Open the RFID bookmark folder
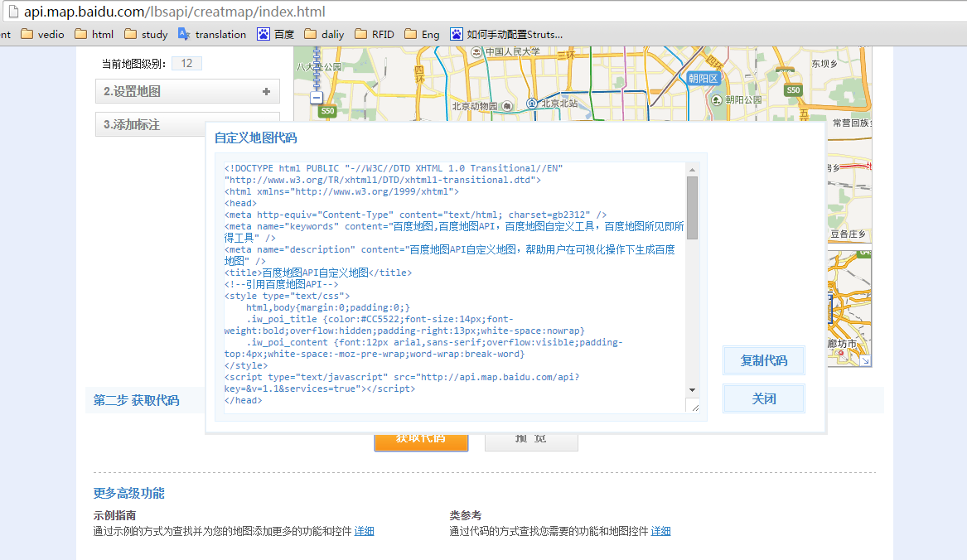Screen dimensions: 967x560 tap(375, 35)
